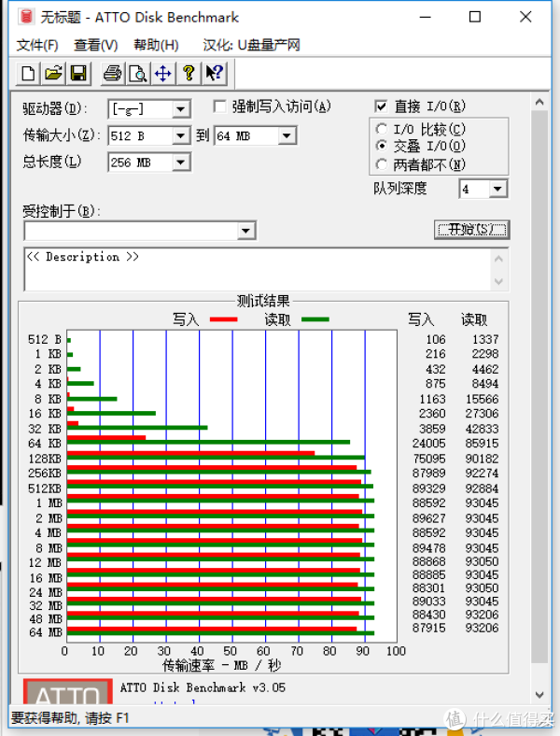Click the 传输速率 - MB / 秒 axis label

point(222,665)
